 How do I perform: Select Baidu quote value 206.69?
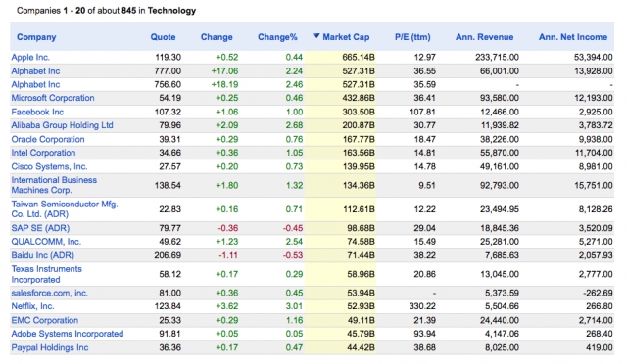pyautogui.click(x=168, y=255)
